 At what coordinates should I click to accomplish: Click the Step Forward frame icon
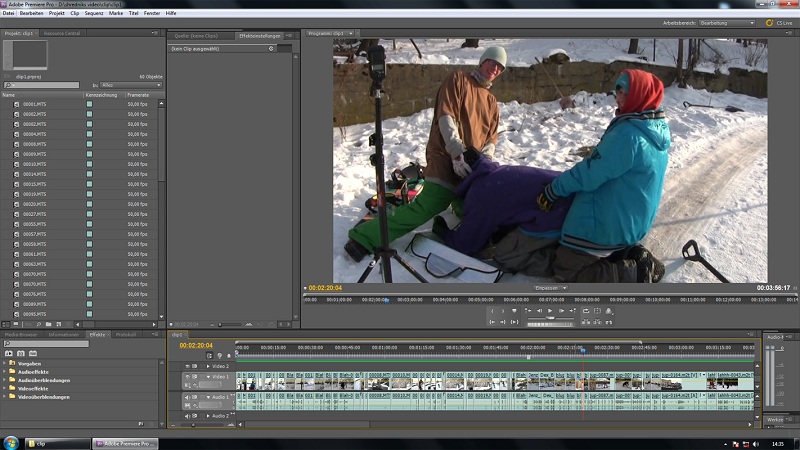(561, 311)
